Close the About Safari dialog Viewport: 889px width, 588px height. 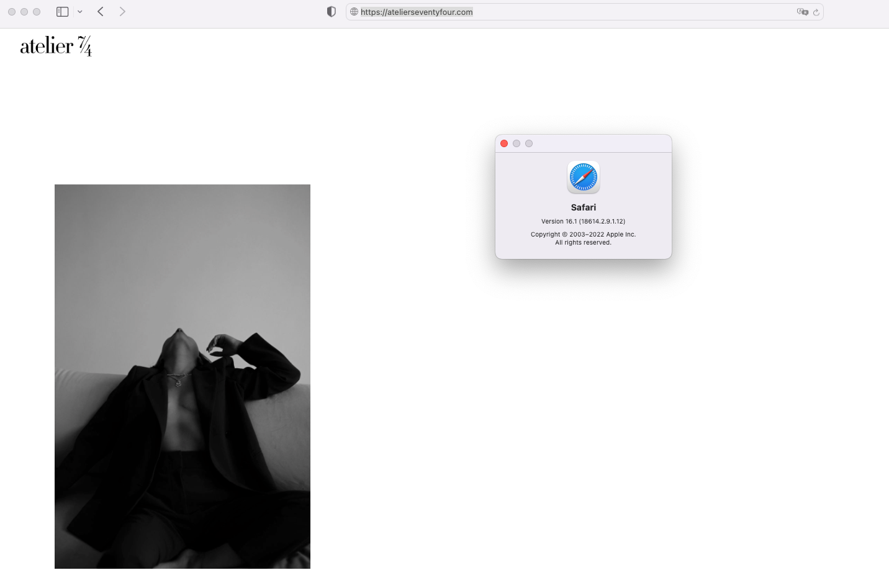pyautogui.click(x=504, y=143)
